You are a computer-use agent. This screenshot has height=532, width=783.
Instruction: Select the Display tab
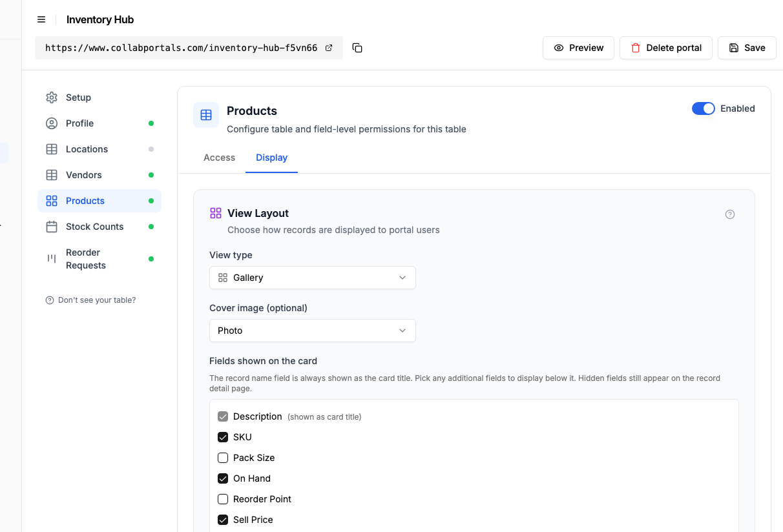(x=271, y=158)
